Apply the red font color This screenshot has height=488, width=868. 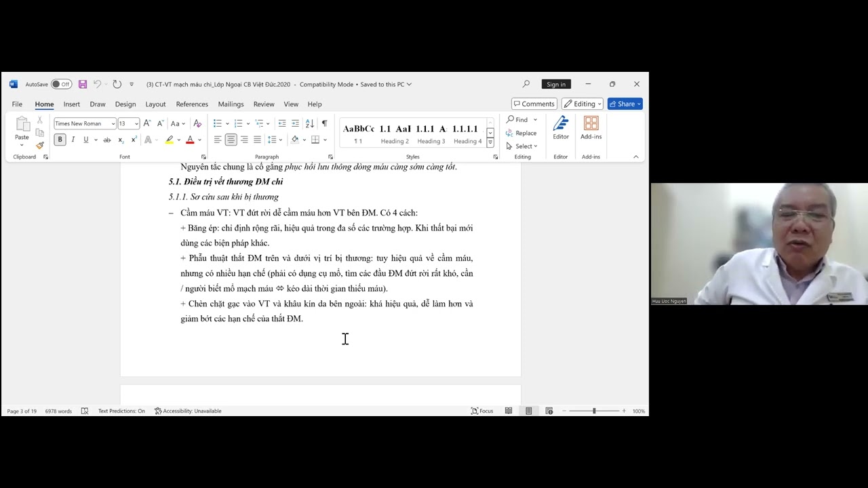(x=190, y=140)
